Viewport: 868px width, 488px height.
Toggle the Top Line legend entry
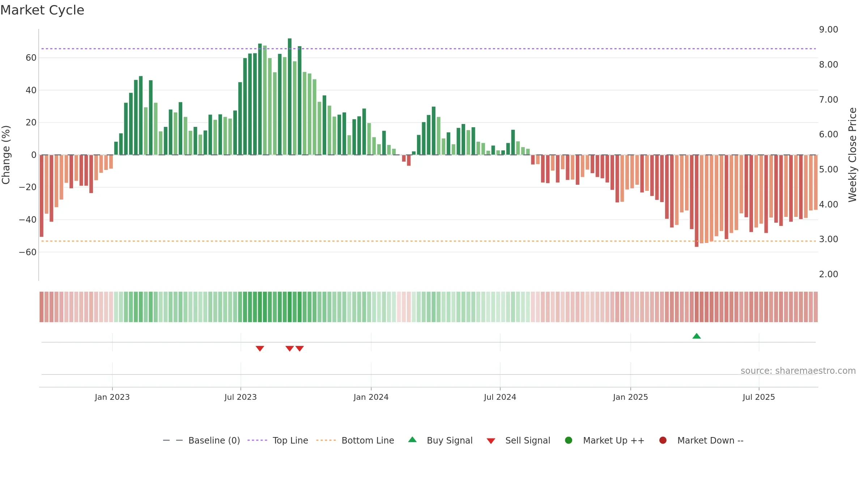(278, 440)
